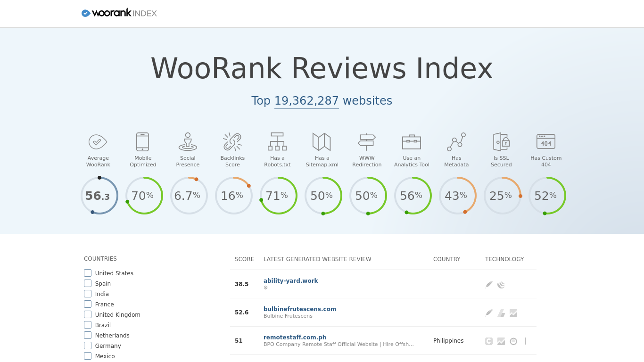Viewport: 644px width, 362px height.
Task: Click the Bulbine Frutescens description text
Action: click(288, 316)
